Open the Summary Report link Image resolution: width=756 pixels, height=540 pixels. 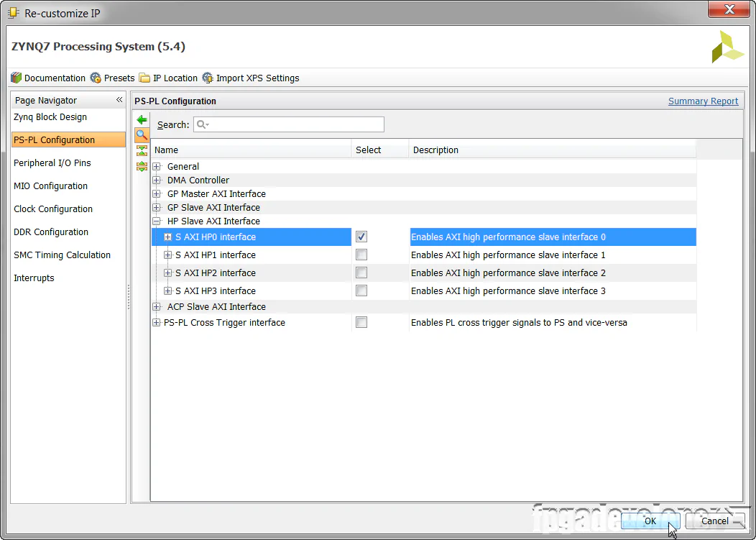click(703, 101)
